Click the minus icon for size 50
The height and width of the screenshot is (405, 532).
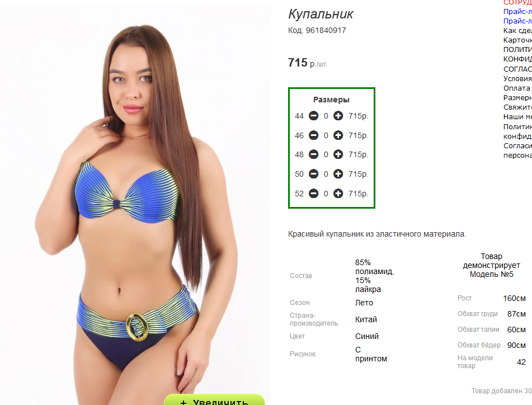pyautogui.click(x=313, y=174)
